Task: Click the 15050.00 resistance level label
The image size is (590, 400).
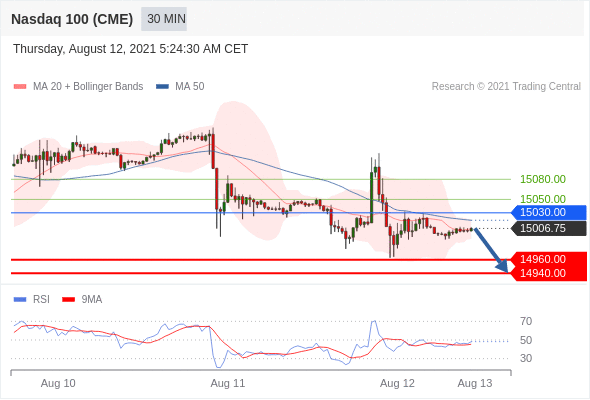Action: 543,199
